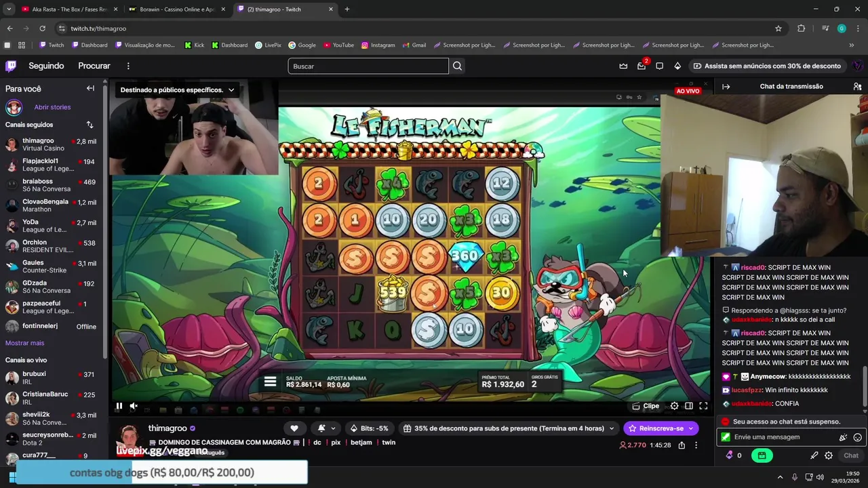Image resolution: width=868 pixels, height=488 pixels.
Task: Click the address bar URL twitch.tv/thimagroo
Action: [98, 28]
